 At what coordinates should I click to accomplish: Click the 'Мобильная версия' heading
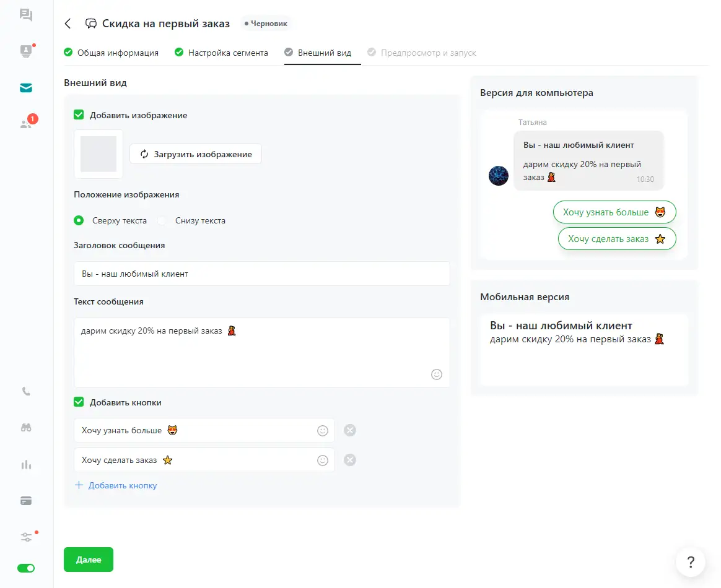pos(525,297)
